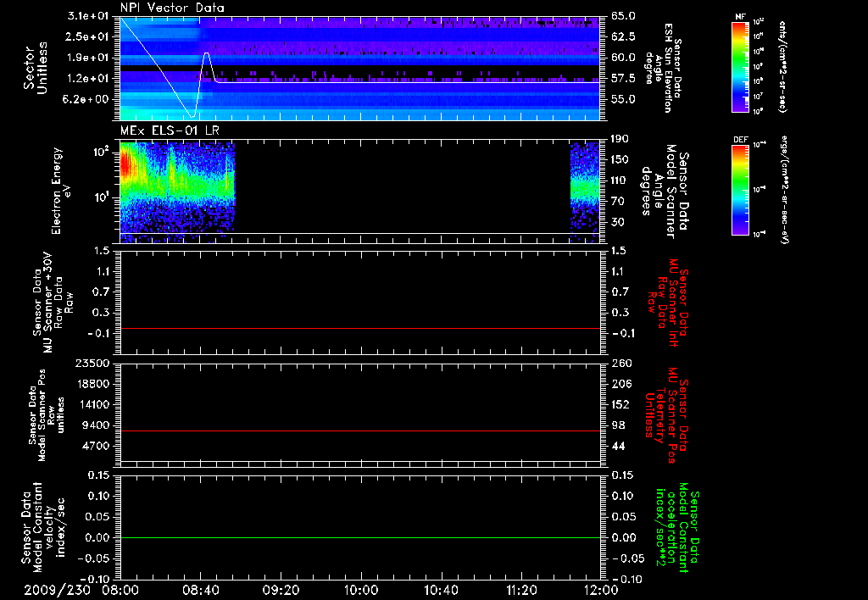Screen dimensions: 868x600
Task: Click the '60.0' Sun Elevation tick
Action: click(623, 58)
